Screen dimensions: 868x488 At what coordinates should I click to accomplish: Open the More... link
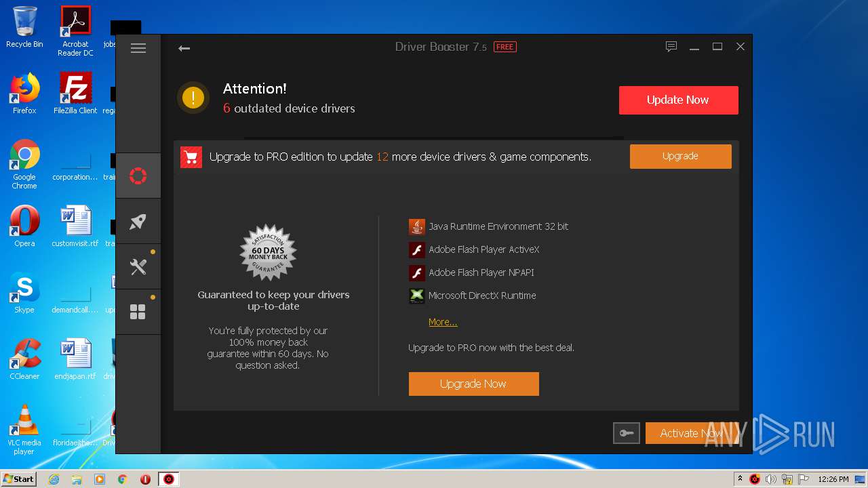[443, 322]
